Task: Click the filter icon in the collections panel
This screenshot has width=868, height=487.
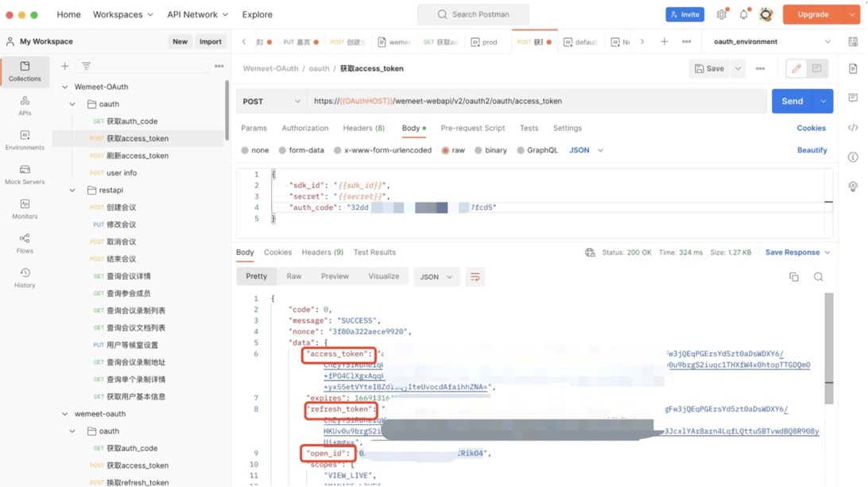Action: point(87,67)
